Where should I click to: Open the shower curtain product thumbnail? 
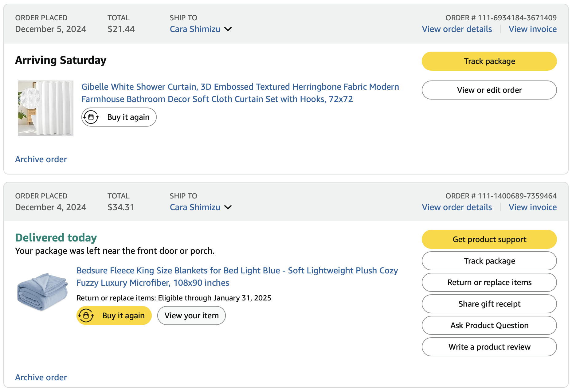(46, 108)
